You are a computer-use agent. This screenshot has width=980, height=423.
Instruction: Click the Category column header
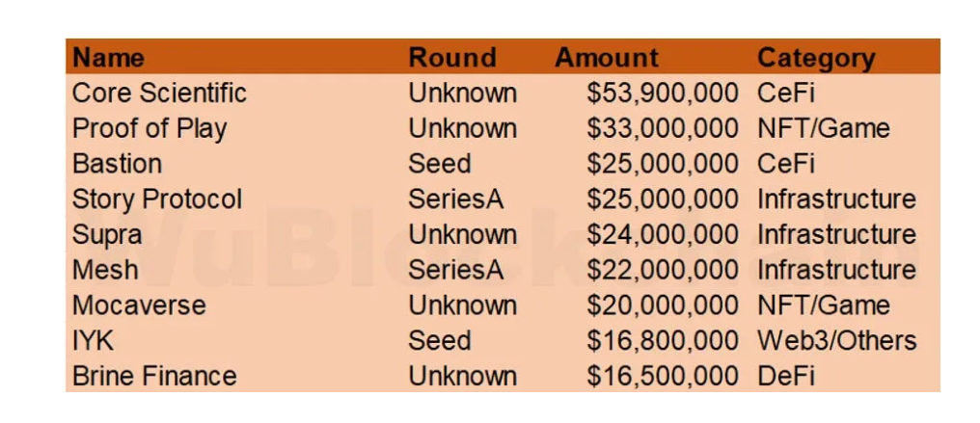pyautogui.click(x=815, y=58)
